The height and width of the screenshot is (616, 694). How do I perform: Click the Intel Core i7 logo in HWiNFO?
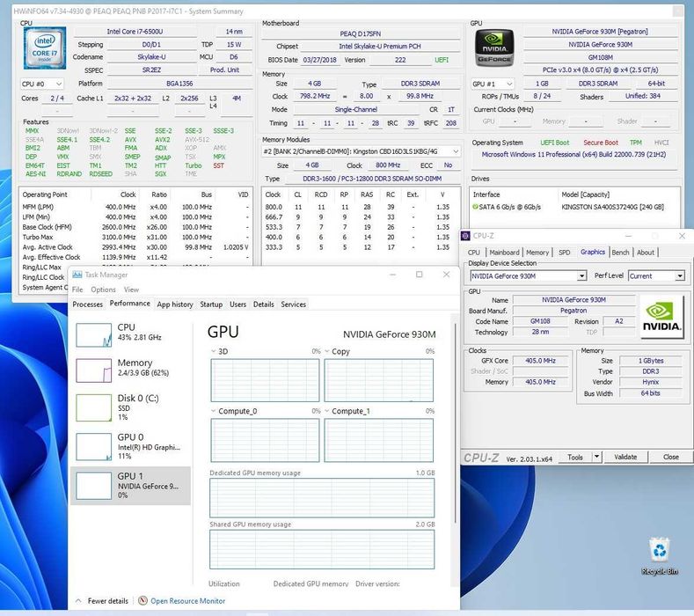tap(45, 48)
